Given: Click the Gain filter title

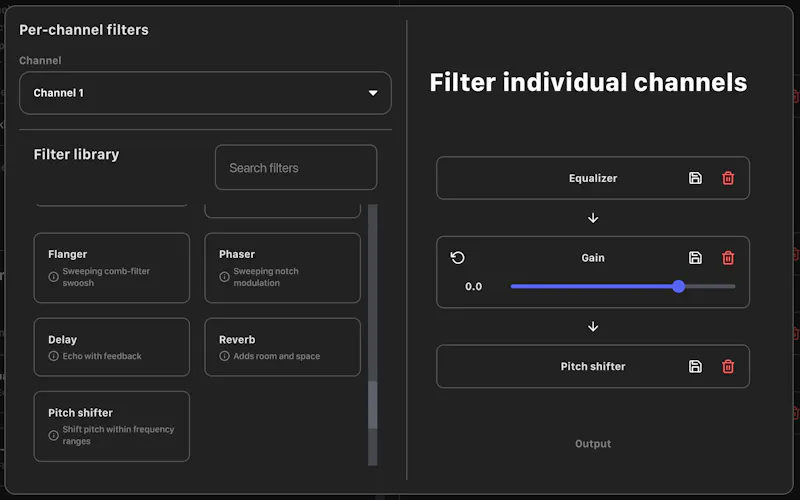Looking at the screenshot, I should pos(593,258).
